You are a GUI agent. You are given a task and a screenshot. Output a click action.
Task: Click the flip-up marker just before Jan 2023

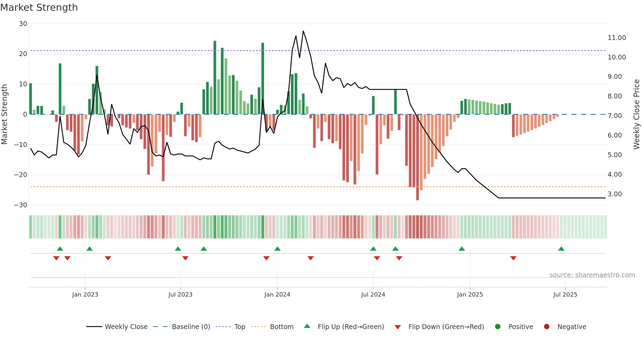click(x=60, y=249)
